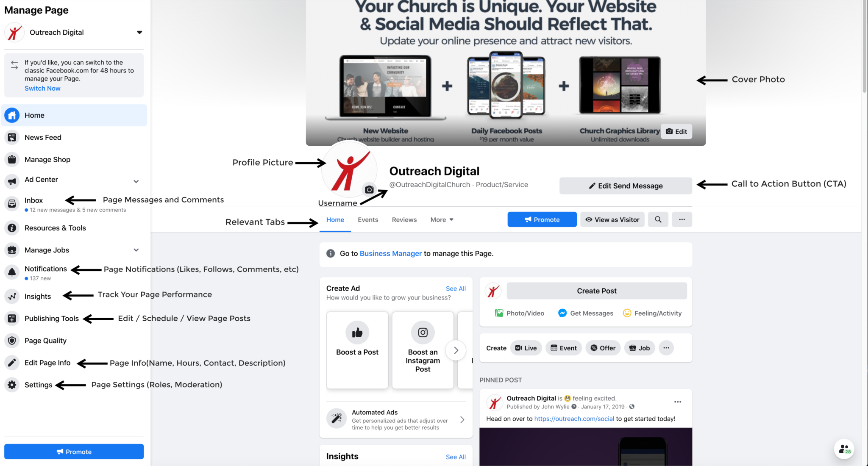868x466 pixels.
Task: Click the more options dots next to Job
Action: 666,348
